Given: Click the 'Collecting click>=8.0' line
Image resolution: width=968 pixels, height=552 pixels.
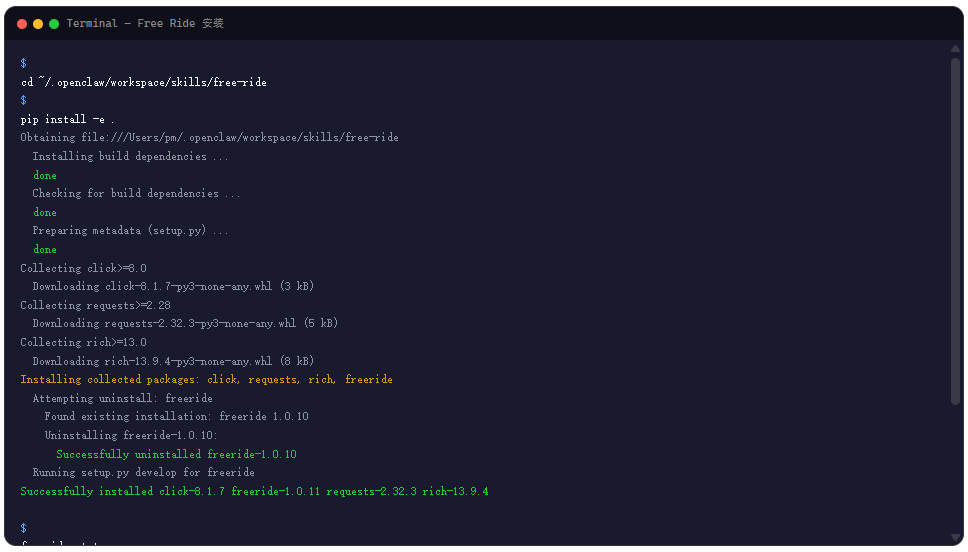Looking at the screenshot, I should (x=83, y=268).
